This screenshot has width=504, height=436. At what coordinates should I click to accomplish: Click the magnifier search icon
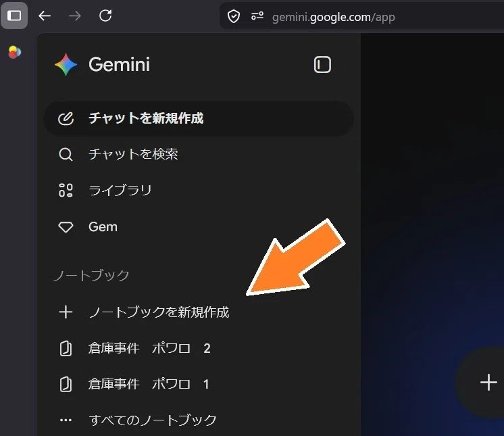66,154
